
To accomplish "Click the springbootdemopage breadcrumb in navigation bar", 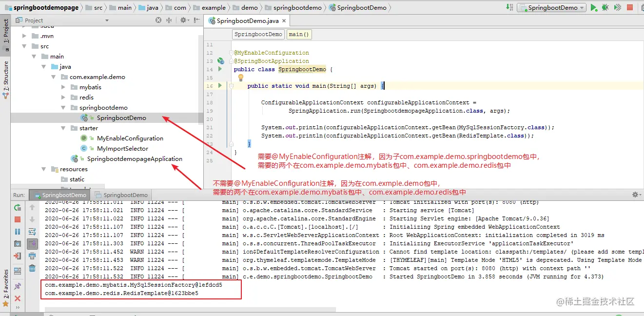I will point(42,7).
